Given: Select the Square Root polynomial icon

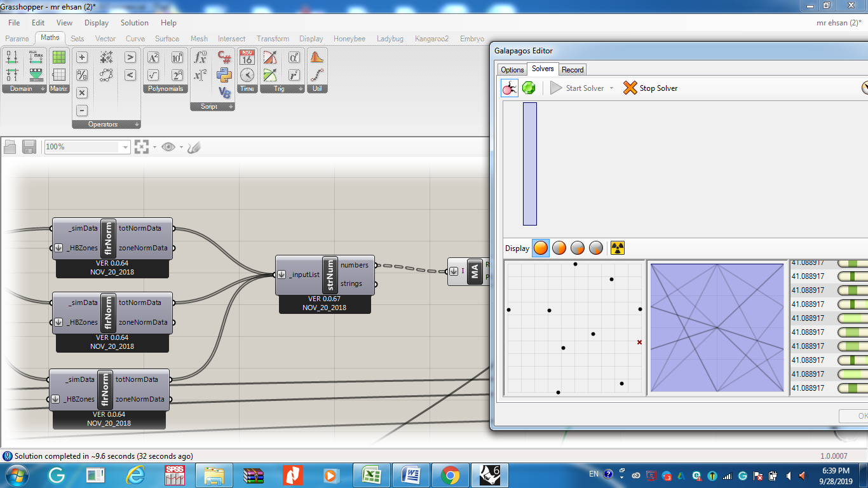Looking at the screenshot, I should click(153, 75).
